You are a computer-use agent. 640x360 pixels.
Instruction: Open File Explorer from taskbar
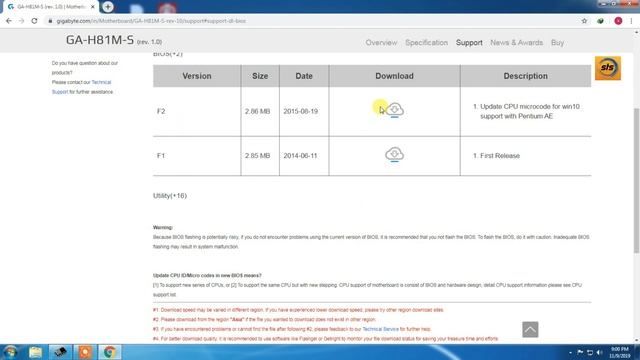coord(36,352)
